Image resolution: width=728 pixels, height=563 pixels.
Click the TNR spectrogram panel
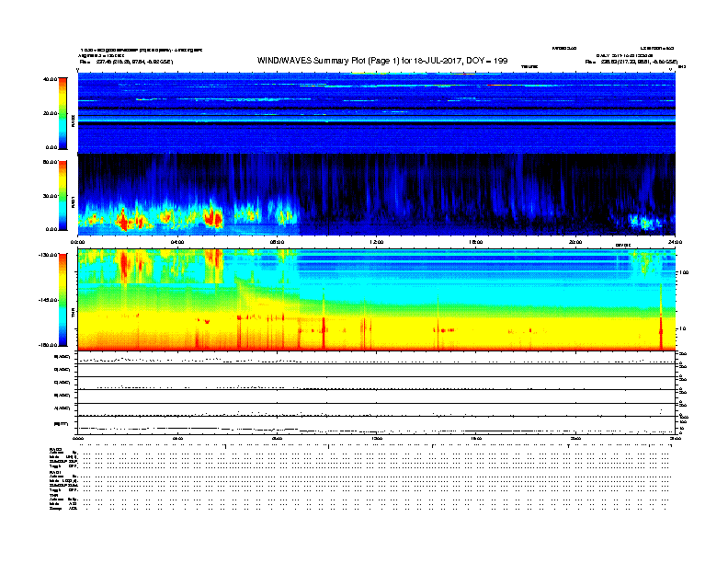coord(376,300)
